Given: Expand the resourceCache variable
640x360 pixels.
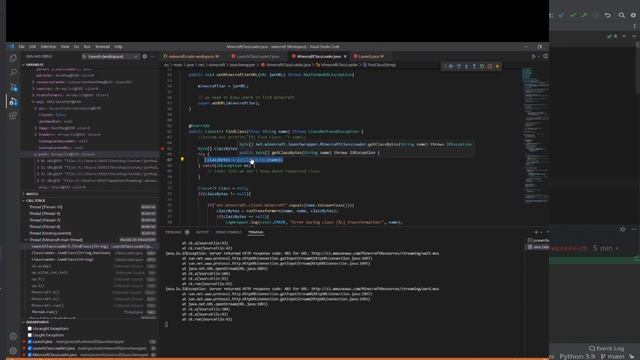Looking at the screenshot, I should (33, 82).
